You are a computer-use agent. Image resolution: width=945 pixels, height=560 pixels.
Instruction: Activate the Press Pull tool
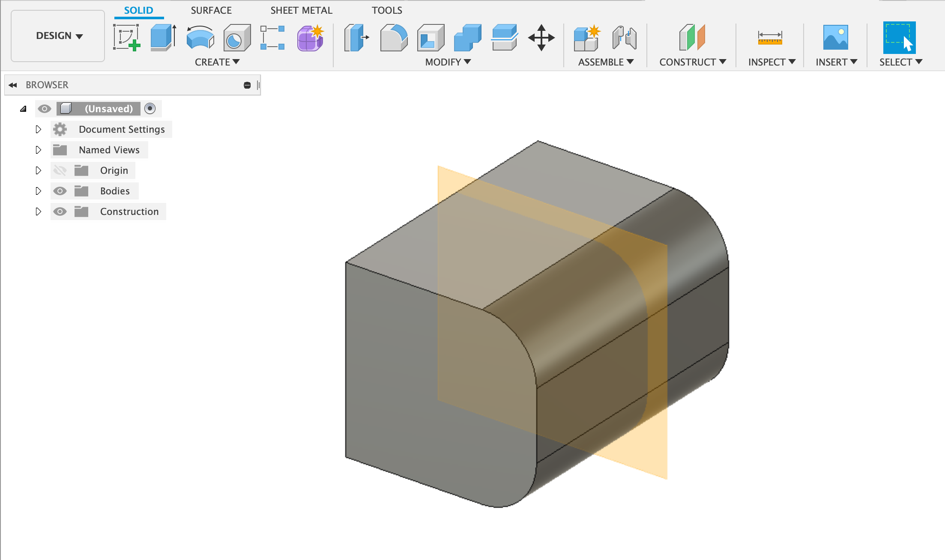pos(356,38)
